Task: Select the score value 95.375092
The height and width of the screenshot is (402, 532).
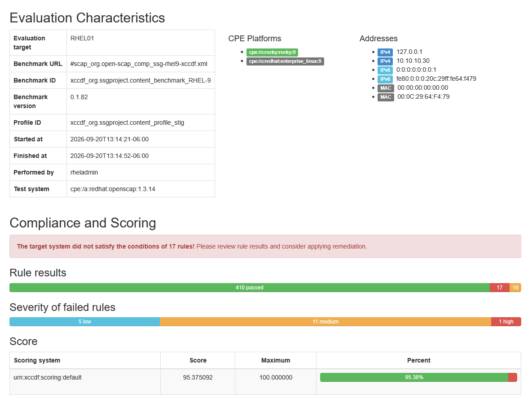Action: point(198,377)
